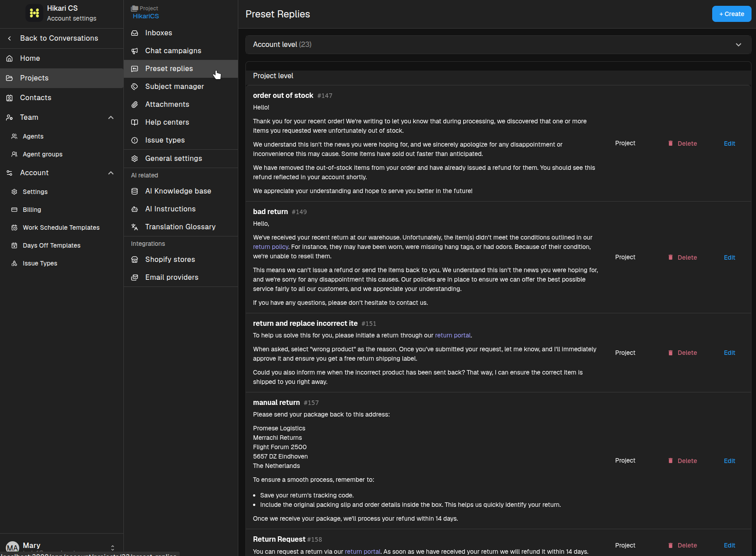Open the Mary user menu switcher
This screenshot has width=756, height=556.
pos(113,548)
